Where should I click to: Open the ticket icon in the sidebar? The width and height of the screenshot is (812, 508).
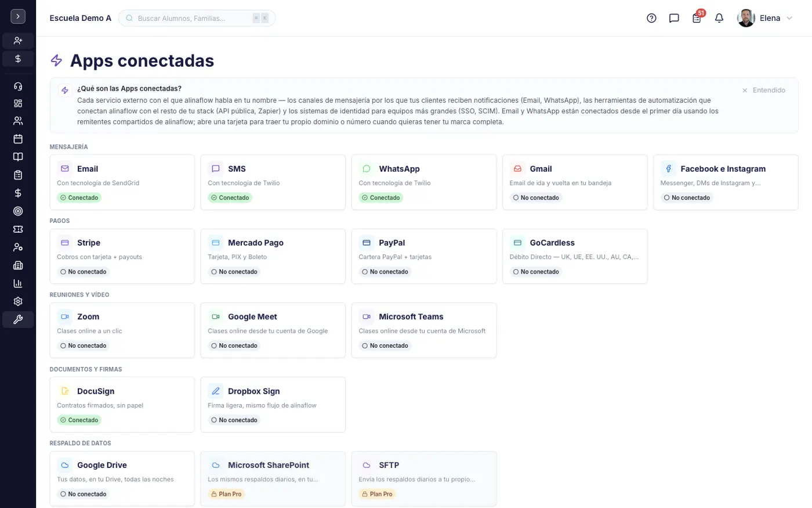(18, 229)
